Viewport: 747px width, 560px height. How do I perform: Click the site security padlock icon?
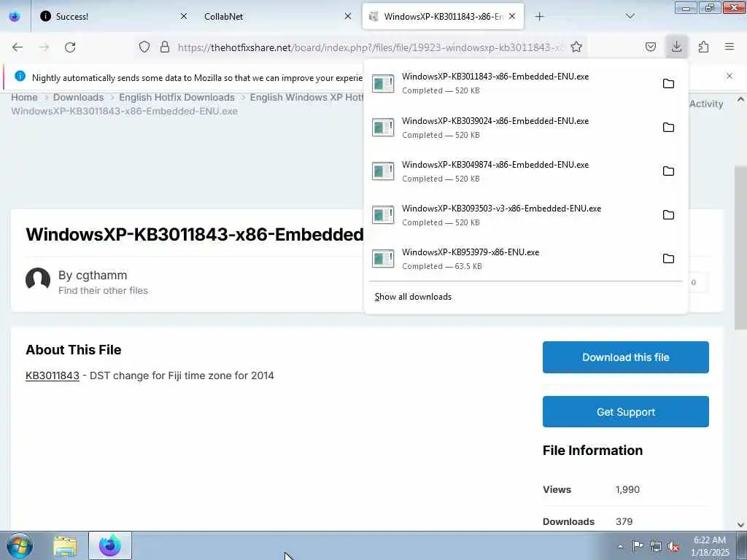pos(165,47)
